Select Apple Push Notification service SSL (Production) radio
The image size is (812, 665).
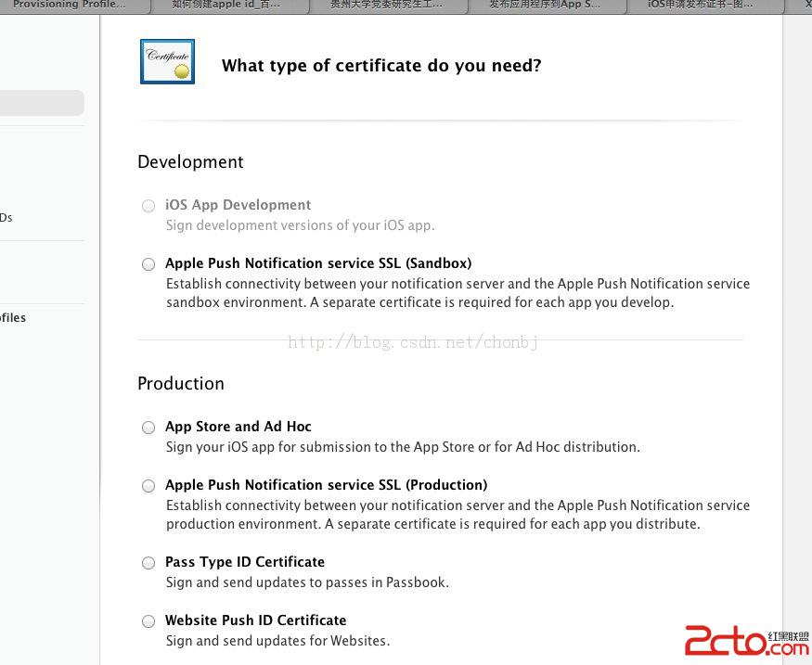[x=148, y=485]
